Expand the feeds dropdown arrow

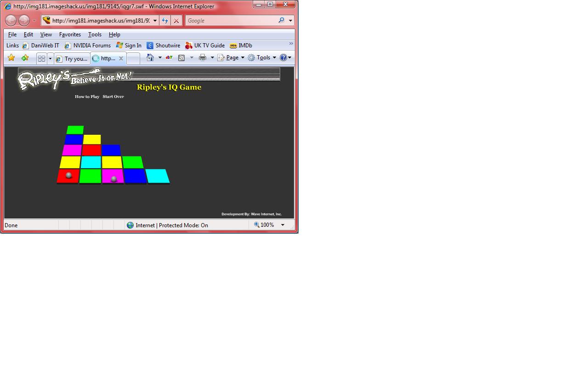pos(192,57)
